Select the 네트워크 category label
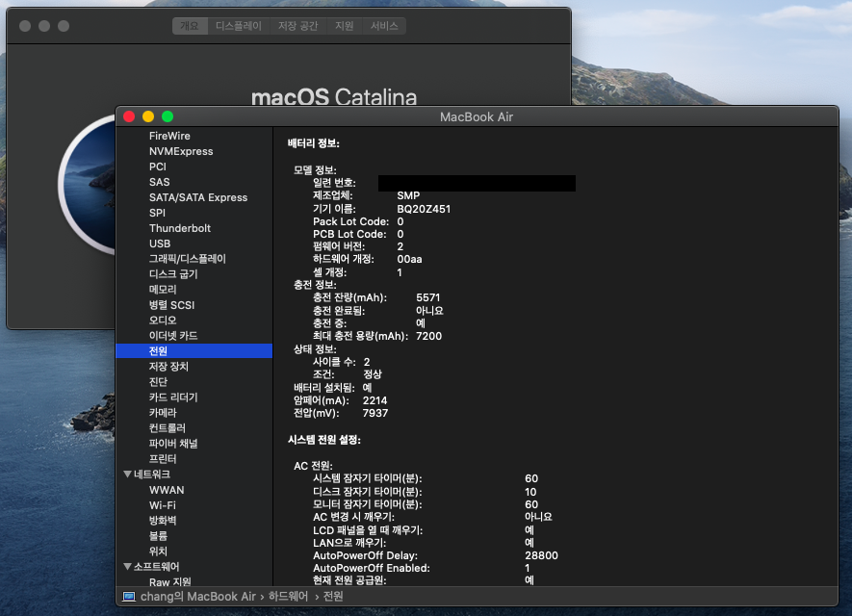 click(x=152, y=475)
